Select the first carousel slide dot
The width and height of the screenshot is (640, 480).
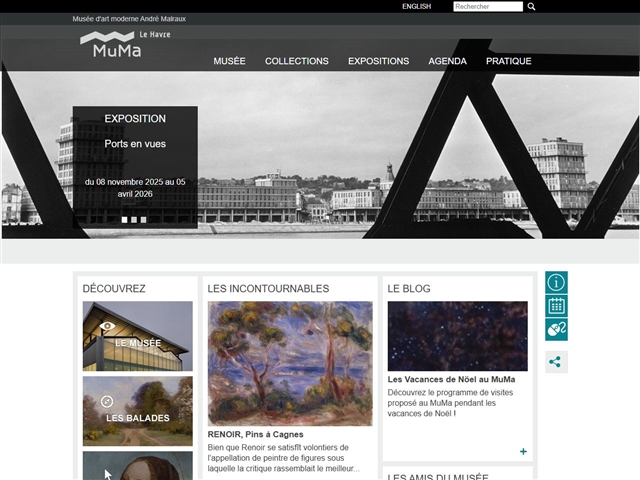[125, 219]
